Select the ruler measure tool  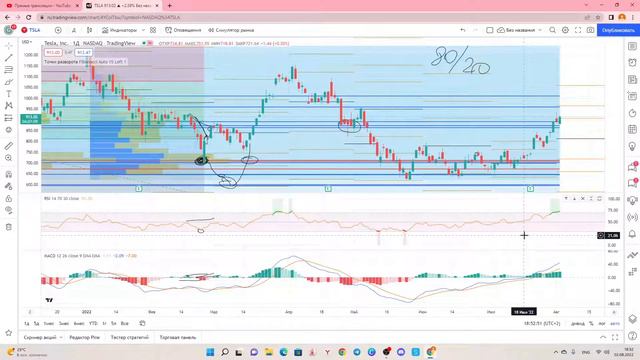pos(9,146)
